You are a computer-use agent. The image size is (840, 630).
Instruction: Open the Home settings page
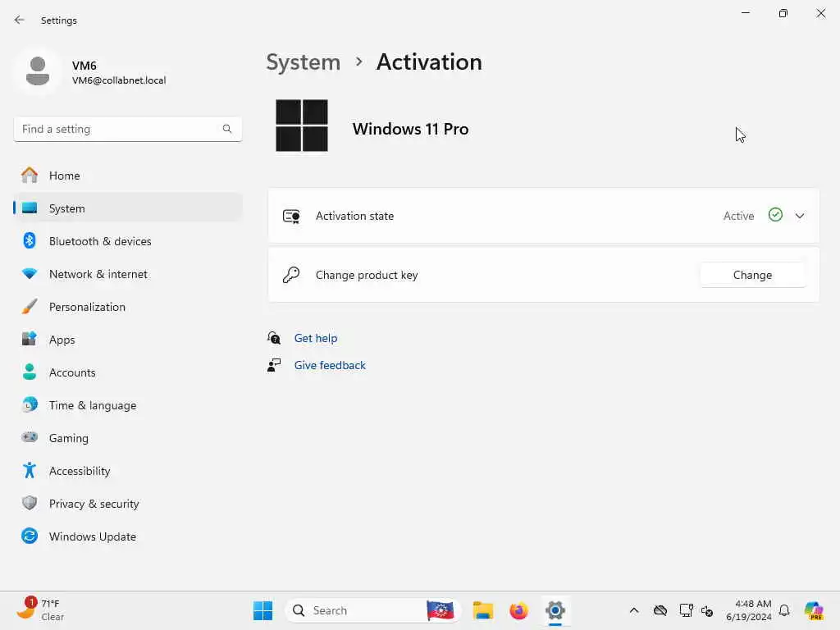[127, 176]
